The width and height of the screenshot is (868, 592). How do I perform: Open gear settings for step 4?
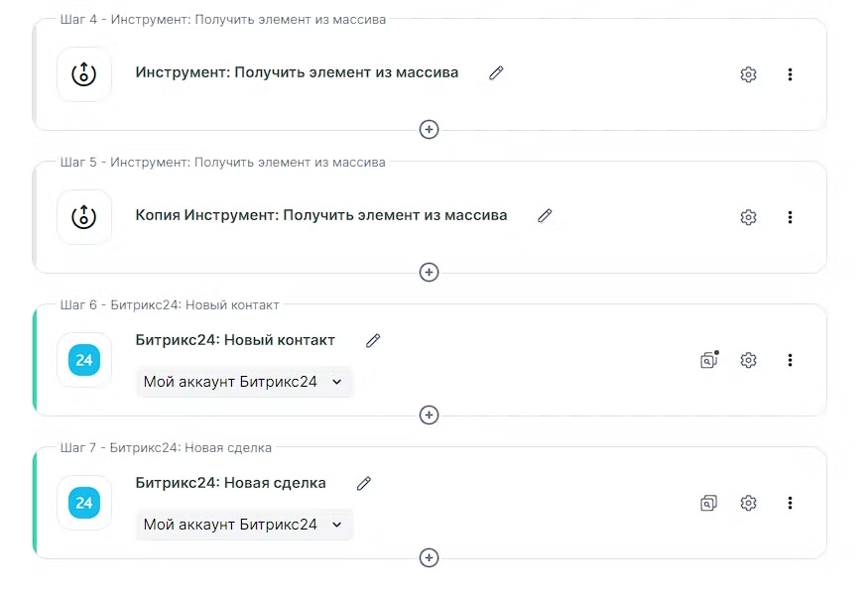point(748,74)
